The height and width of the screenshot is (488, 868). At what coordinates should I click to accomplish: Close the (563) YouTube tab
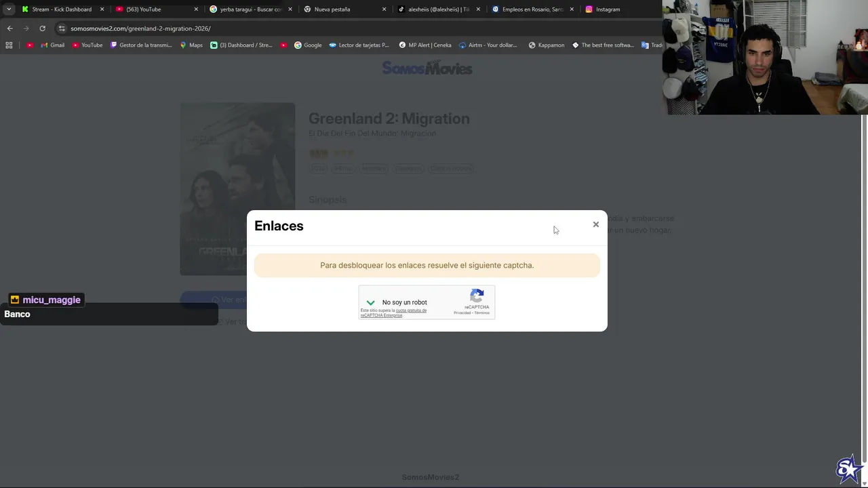(197, 9)
